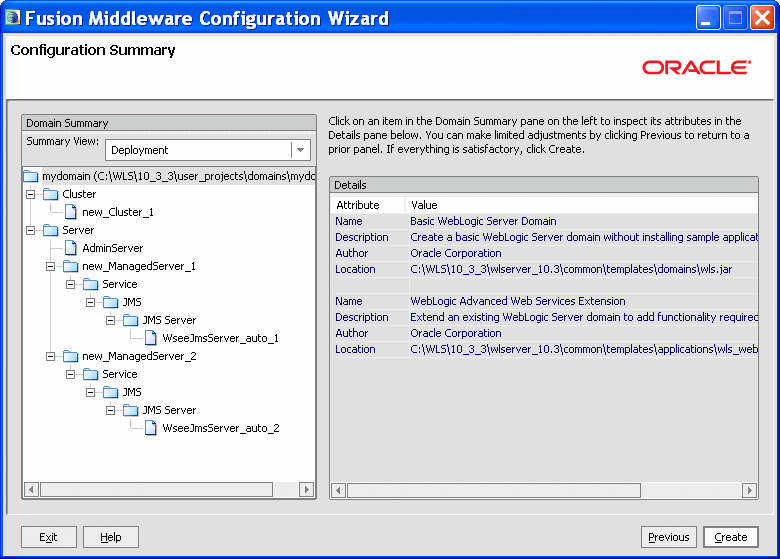Collapse the new_ManagedServer_2 node

51,357
